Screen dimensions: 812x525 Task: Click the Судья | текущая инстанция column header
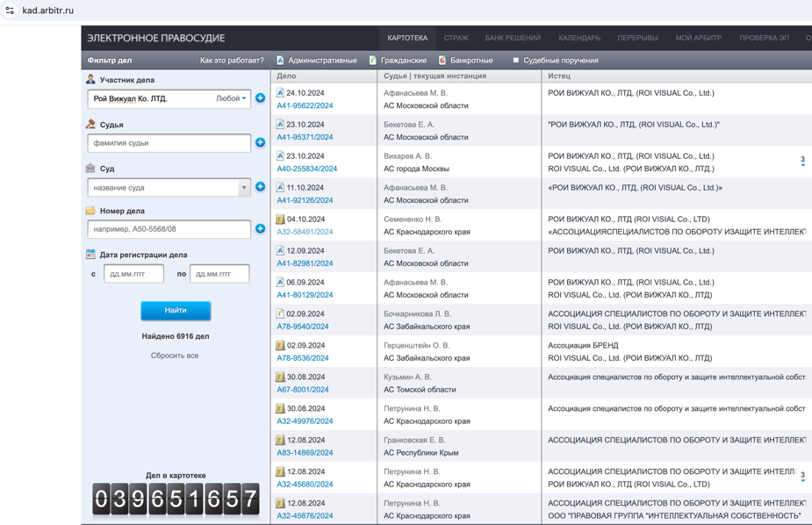(x=435, y=76)
